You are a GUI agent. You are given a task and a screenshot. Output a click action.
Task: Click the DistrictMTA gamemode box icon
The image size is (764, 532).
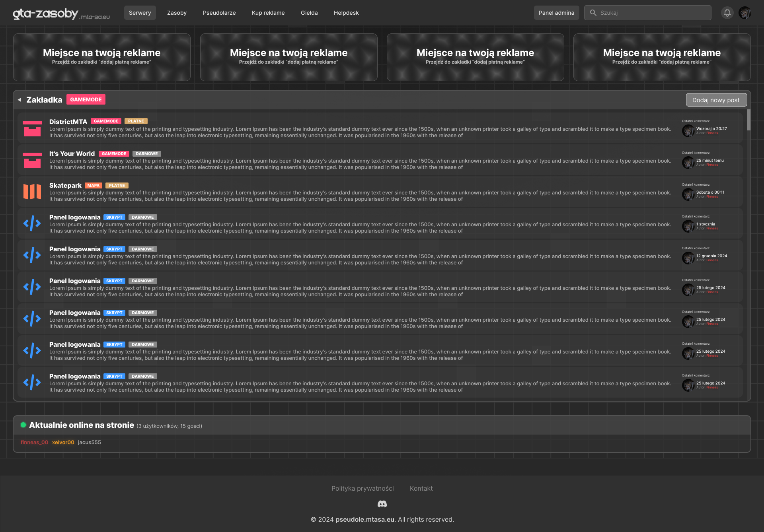32,128
